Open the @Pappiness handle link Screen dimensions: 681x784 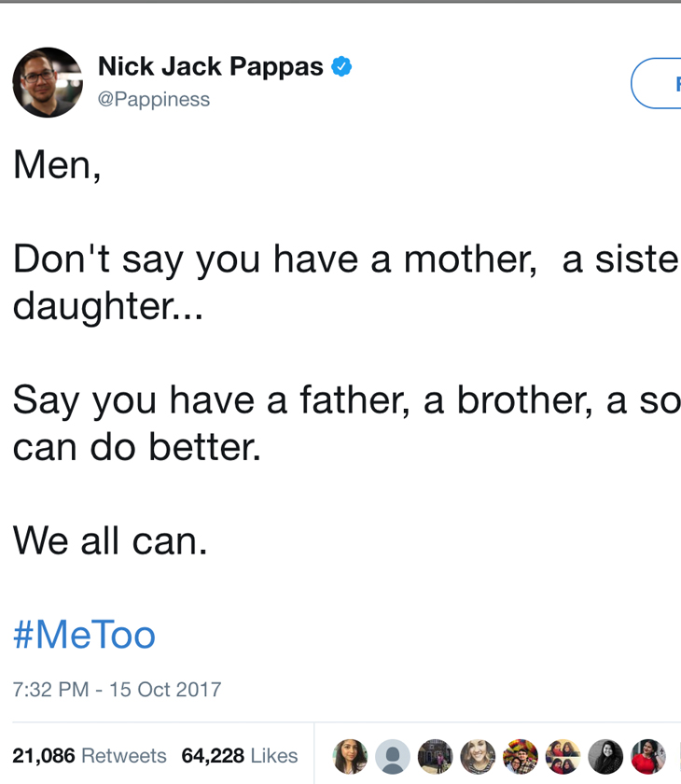pos(154,99)
